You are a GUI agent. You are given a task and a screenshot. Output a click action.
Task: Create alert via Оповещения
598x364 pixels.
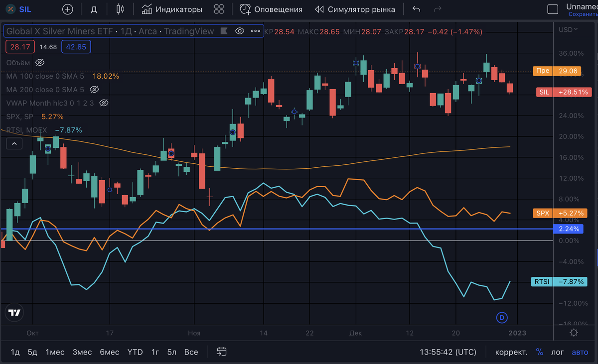271,9
